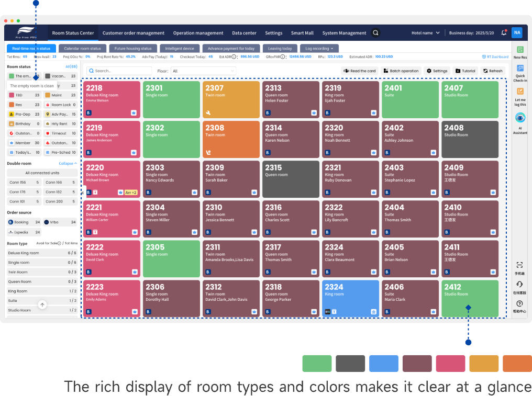This screenshot has height=396, width=532.
Task: Click the Refresh button
Action: pos(492,71)
